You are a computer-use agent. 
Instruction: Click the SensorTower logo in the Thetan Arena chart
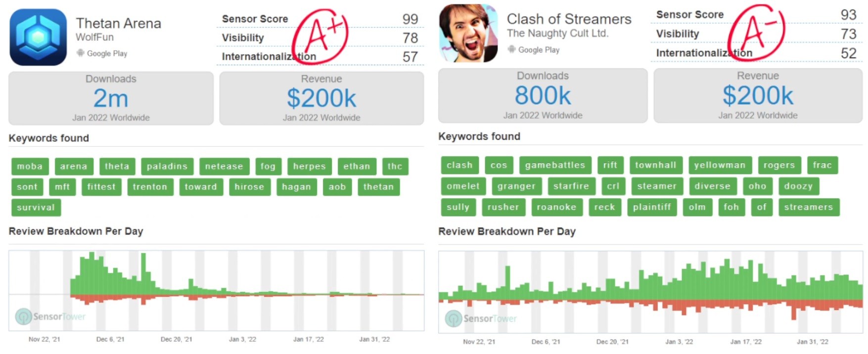pyautogui.click(x=50, y=316)
